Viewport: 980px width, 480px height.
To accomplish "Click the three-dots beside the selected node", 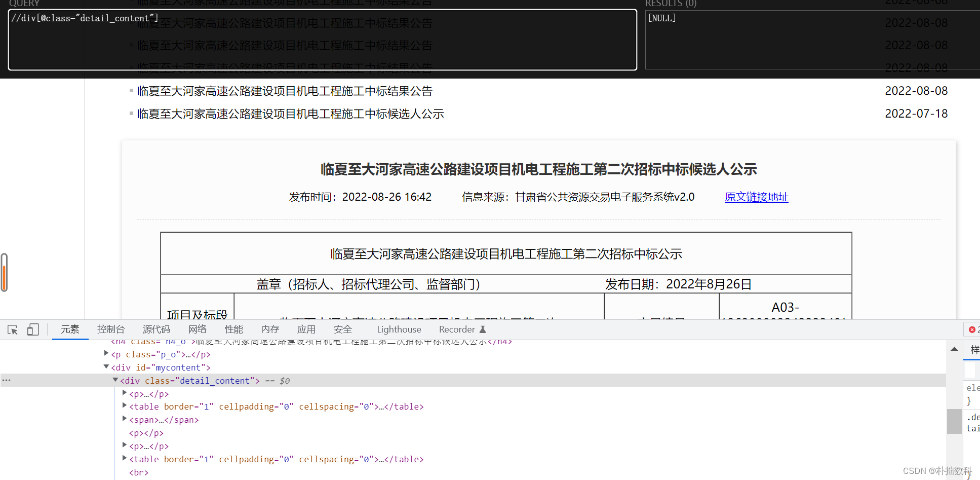I will click(6, 380).
